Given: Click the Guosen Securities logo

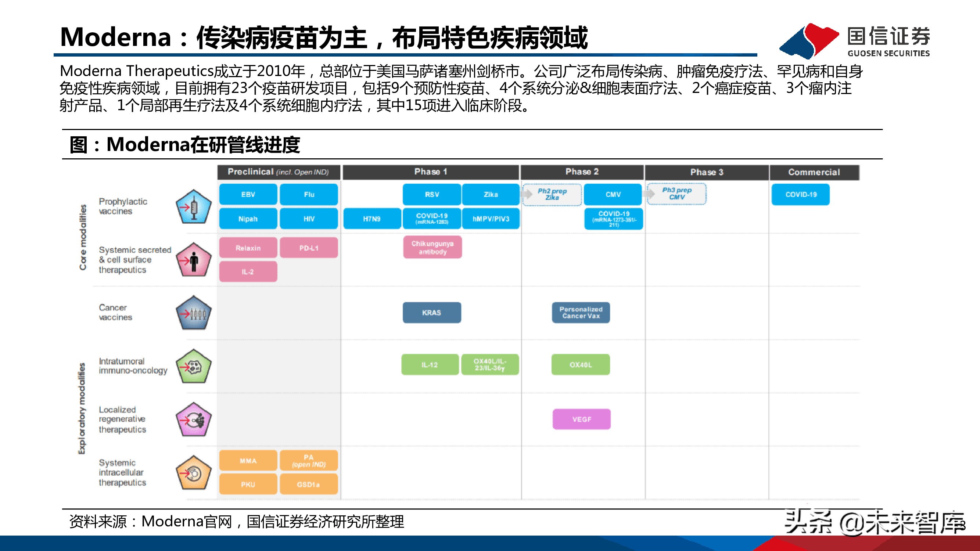Looking at the screenshot, I should 854,41.
